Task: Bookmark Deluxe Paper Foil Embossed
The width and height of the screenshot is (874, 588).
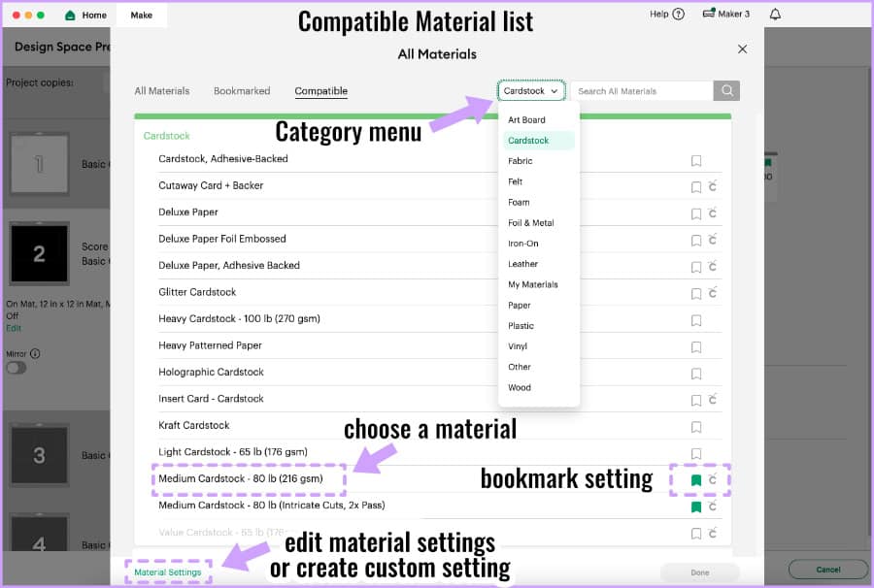Action: tap(695, 241)
